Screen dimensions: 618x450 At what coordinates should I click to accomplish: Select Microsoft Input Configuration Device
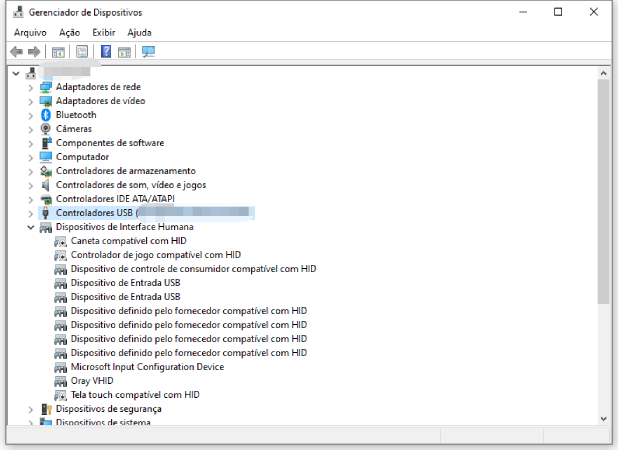pyautogui.click(x=147, y=367)
